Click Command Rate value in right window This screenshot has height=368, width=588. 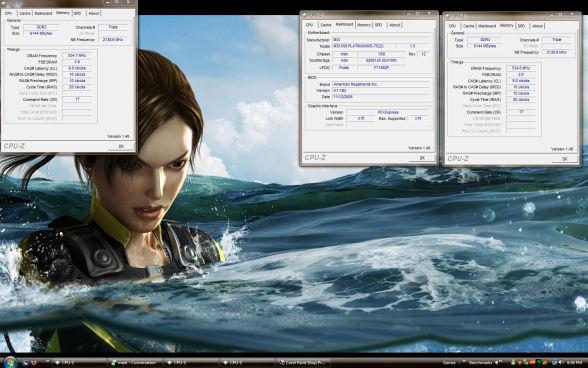[x=520, y=112]
